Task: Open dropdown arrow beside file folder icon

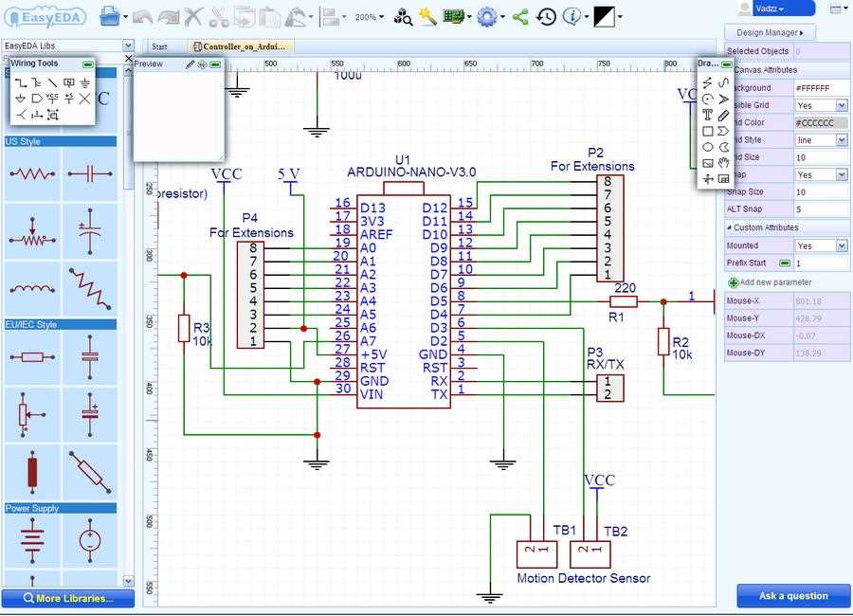Action: click(125, 17)
